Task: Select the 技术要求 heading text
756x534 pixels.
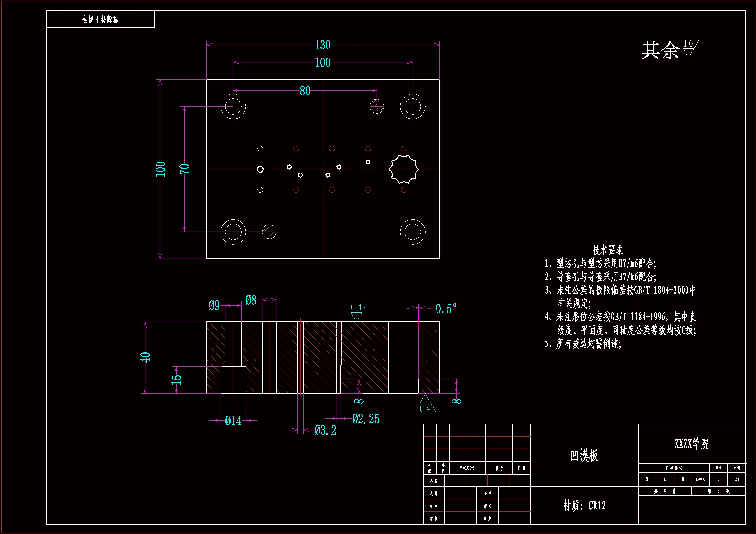Action: click(x=608, y=250)
